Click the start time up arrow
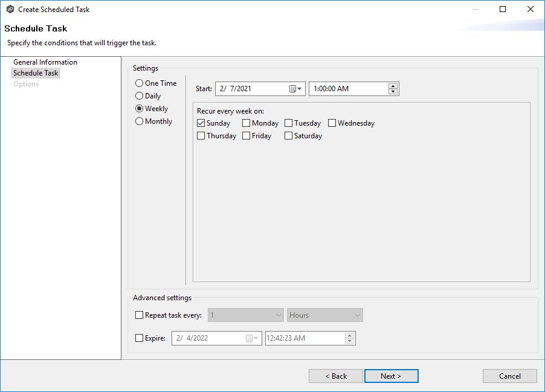Viewport: 545px width, 392px height. coord(393,85)
